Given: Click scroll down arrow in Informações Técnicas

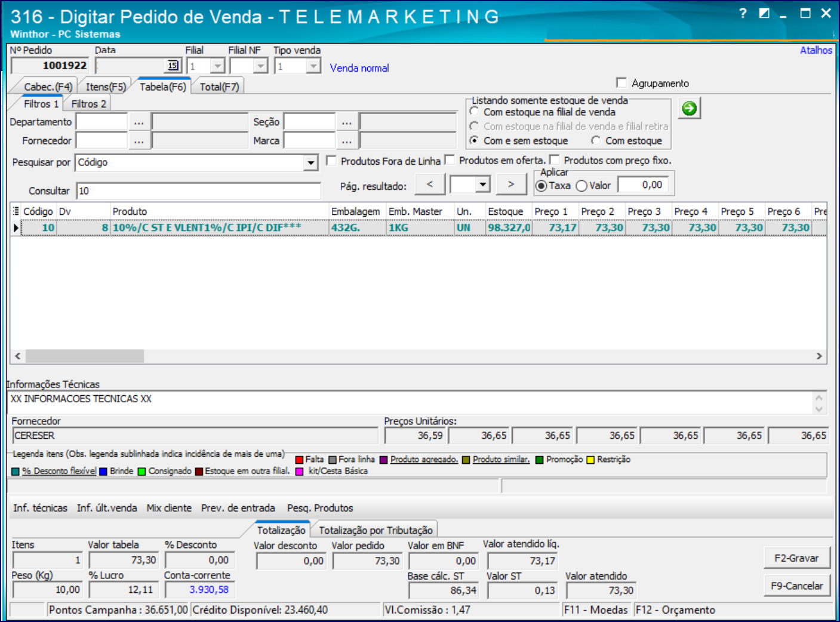Looking at the screenshot, I should [x=819, y=409].
